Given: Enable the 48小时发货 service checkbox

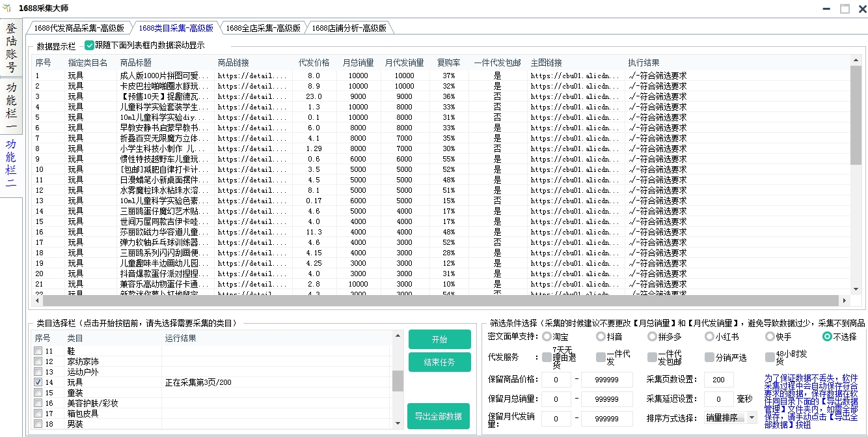Looking at the screenshot, I should pos(770,357).
